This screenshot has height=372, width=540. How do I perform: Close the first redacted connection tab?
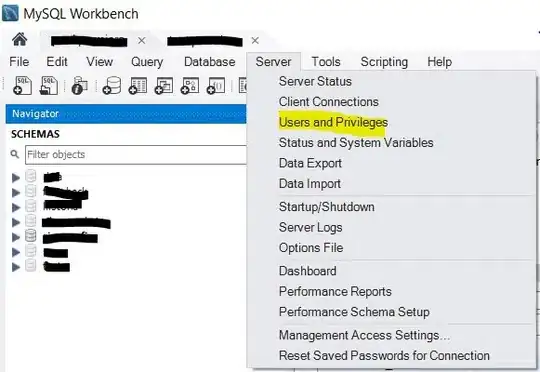click(142, 41)
